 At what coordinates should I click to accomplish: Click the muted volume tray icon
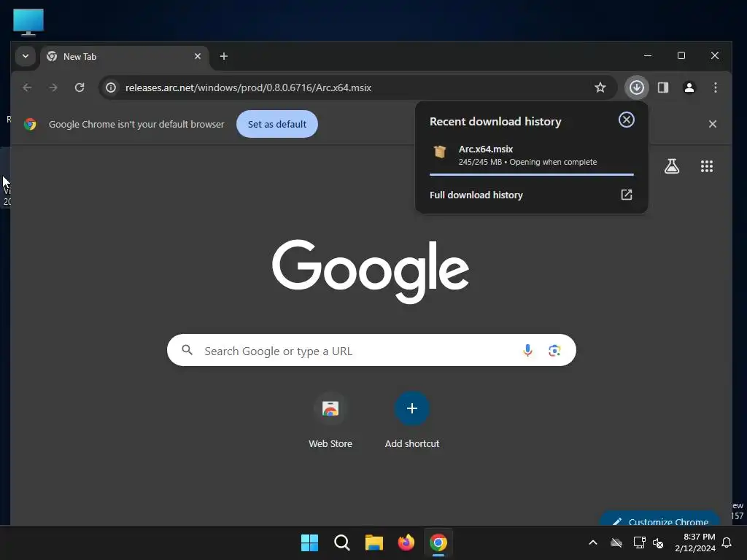pos(658,542)
